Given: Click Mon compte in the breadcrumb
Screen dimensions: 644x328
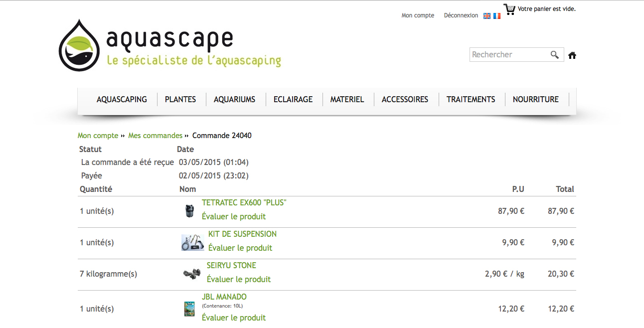Looking at the screenshot, I should [x=98, y=136].
